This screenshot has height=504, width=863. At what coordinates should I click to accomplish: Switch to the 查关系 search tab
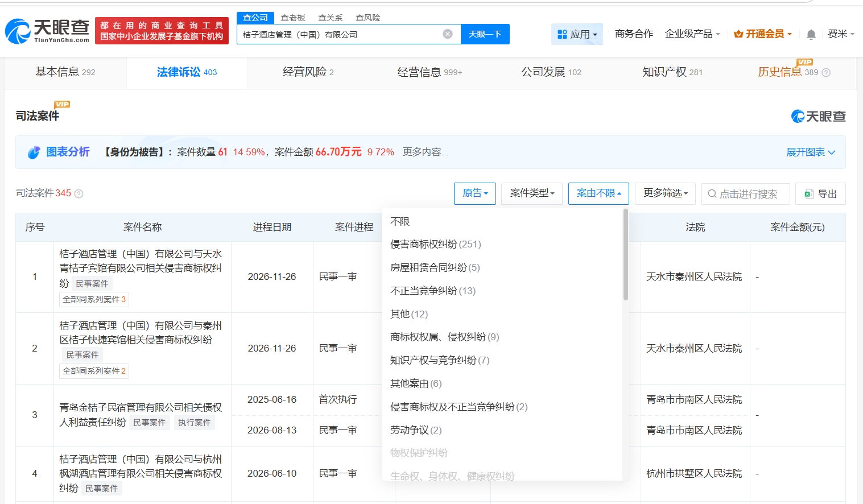[x=331, y=18]
